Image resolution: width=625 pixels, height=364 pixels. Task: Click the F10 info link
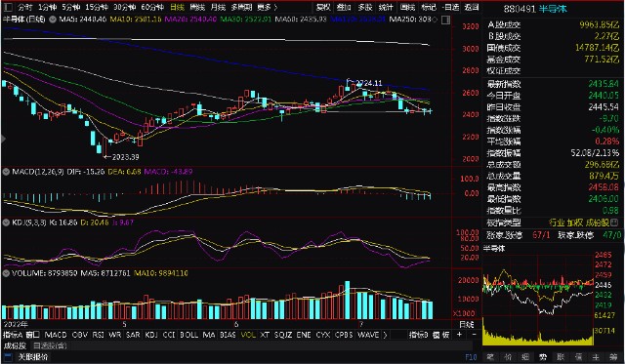[x=471, y=357]
